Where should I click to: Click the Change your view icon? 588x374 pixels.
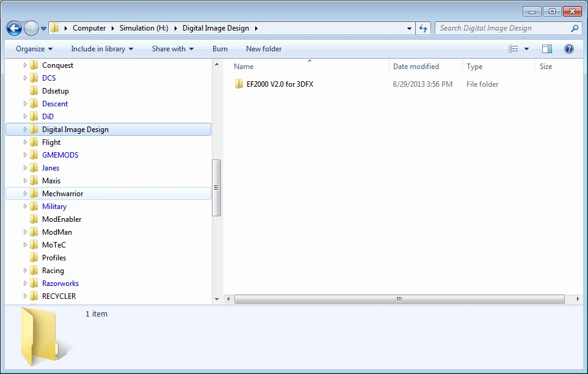pos(514,49)
